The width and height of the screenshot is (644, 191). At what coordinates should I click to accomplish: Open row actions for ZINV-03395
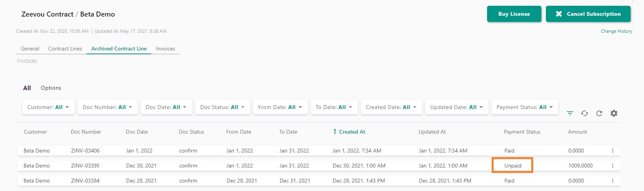pos(612,166)
